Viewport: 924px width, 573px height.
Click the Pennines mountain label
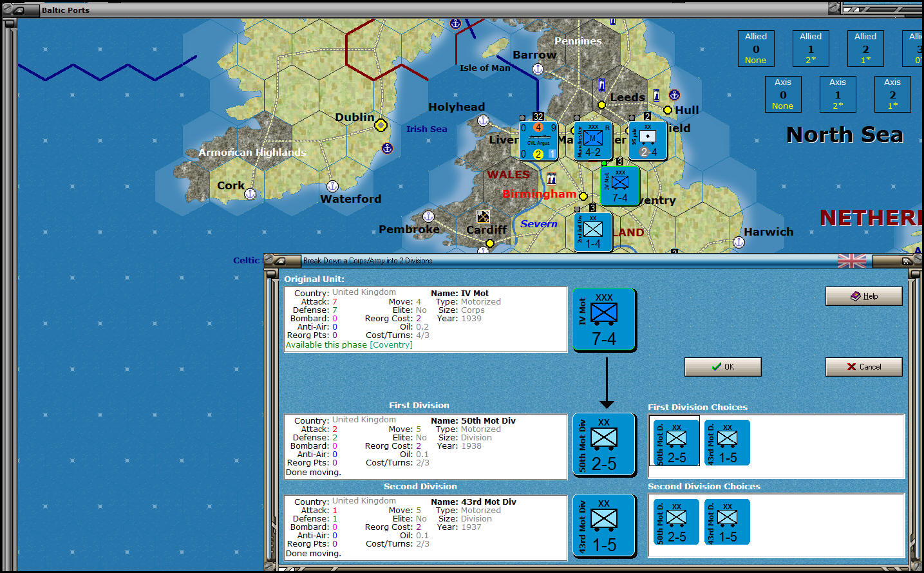(x=578, y=41)
